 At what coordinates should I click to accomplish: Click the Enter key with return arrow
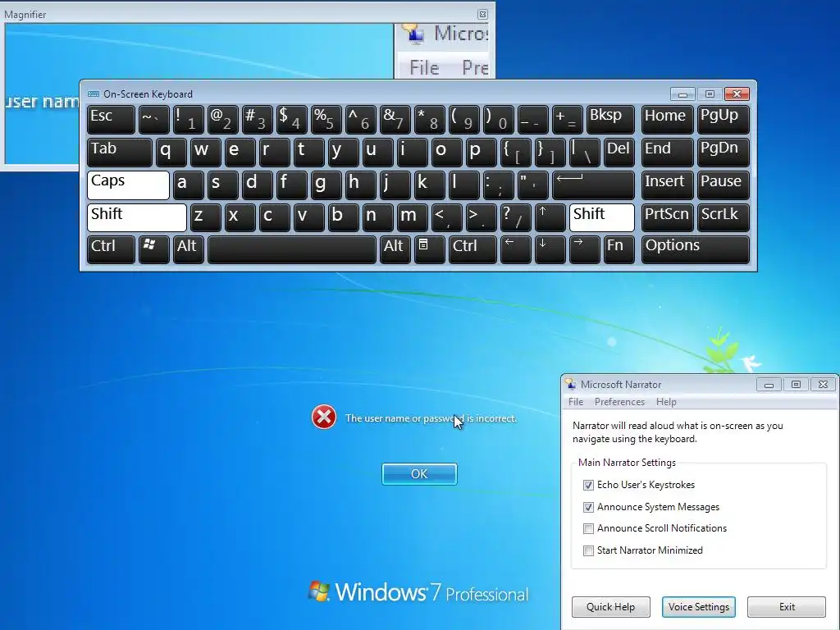(594, 185)
